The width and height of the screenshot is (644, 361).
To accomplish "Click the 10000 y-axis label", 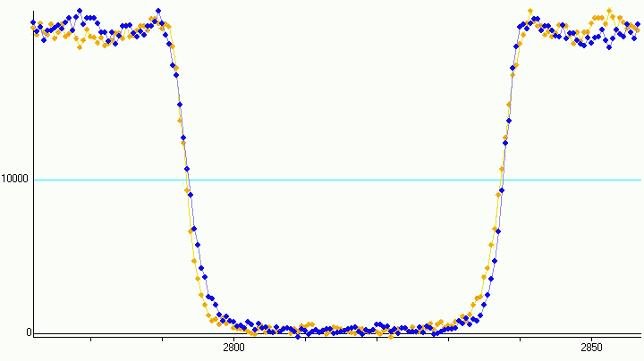I will click(x=15, y=180).
